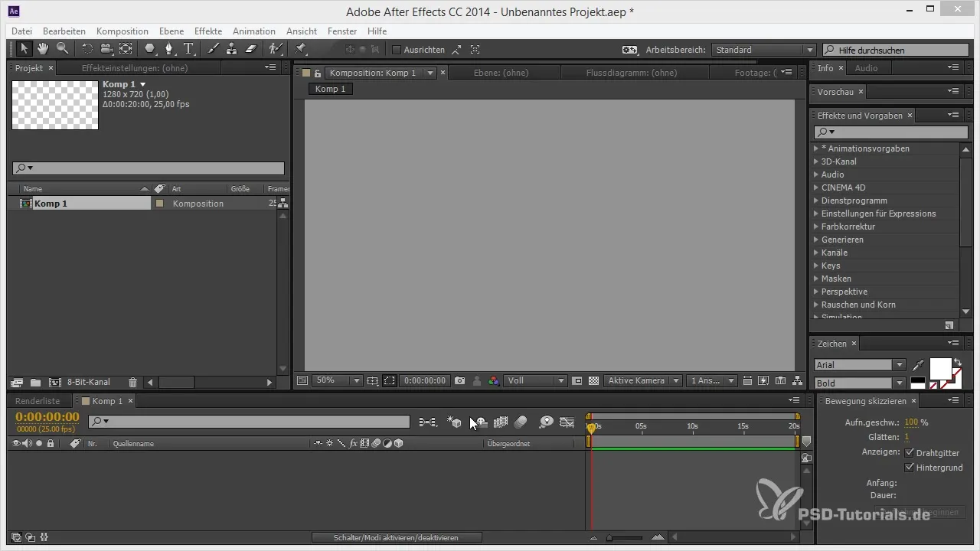Screen dimensions: 980x551
Task: Select the Text tool
Action: (188, 49)
